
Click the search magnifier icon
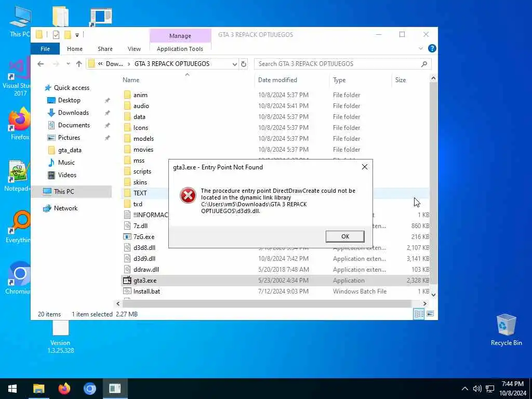pos(424,64)
